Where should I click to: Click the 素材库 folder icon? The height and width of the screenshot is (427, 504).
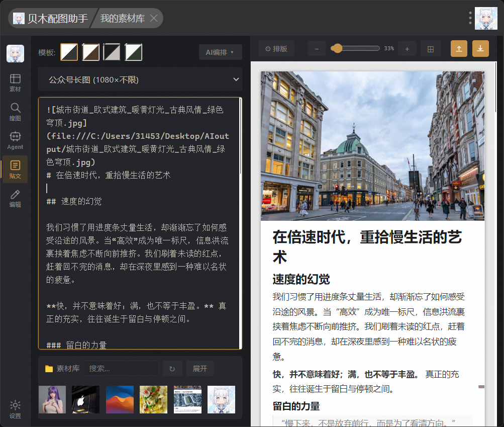[x=49, y=369]
